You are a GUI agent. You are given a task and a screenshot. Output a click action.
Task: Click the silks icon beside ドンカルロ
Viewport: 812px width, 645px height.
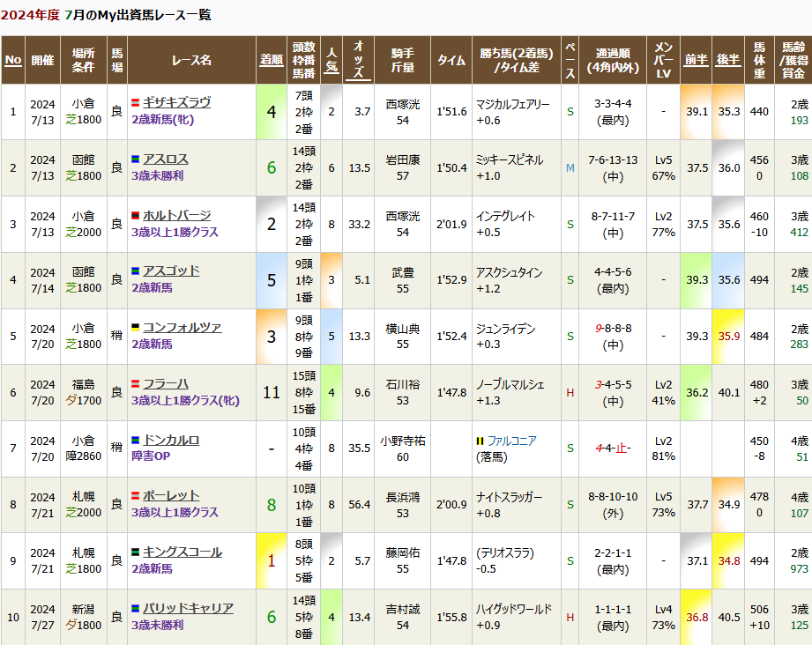(x=136, y=441)
